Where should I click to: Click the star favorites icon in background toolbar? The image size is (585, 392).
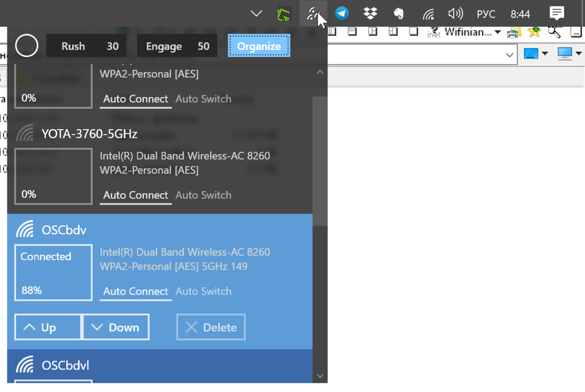534,32
